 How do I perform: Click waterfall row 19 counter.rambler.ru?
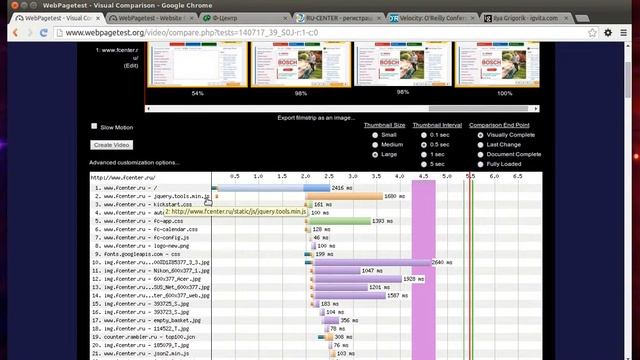point(144,337)
